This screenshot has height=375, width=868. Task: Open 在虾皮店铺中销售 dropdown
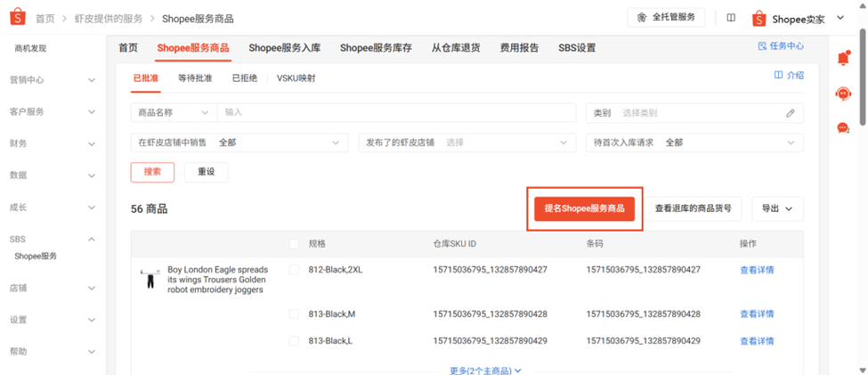click(x=239, y=143)
